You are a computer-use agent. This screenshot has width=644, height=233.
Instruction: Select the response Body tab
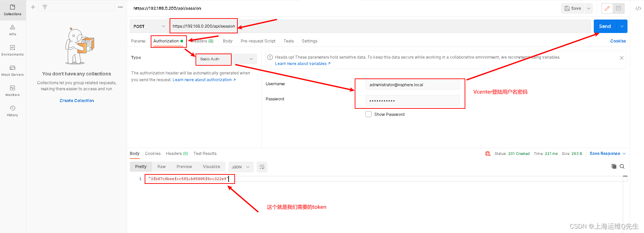point(135,154)
